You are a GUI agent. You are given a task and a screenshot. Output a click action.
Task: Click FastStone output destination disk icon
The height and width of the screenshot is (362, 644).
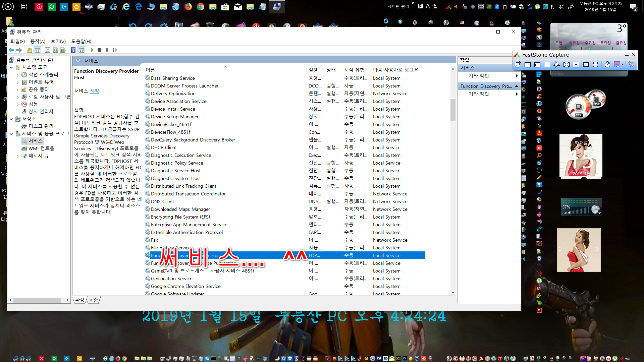617,64
